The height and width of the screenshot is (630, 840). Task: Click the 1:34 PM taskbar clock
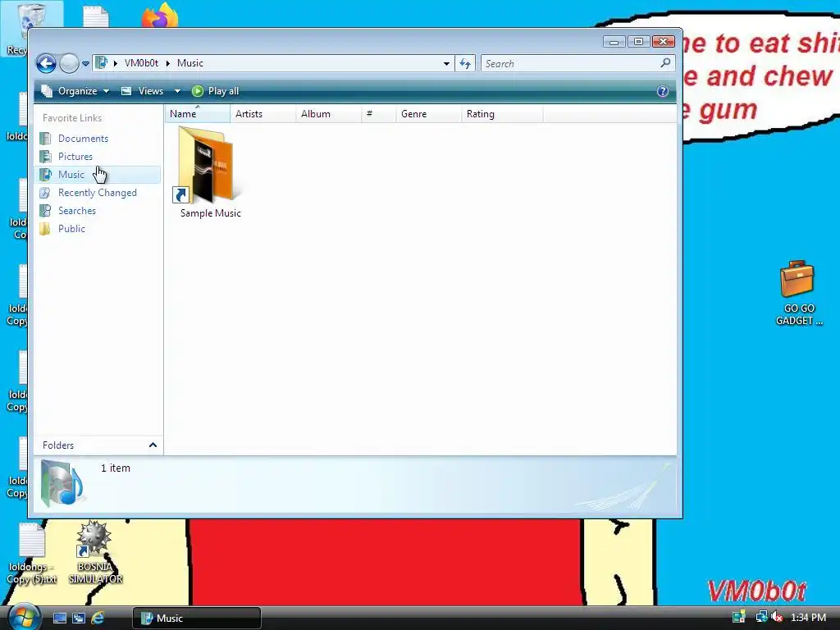click(808, 618)
